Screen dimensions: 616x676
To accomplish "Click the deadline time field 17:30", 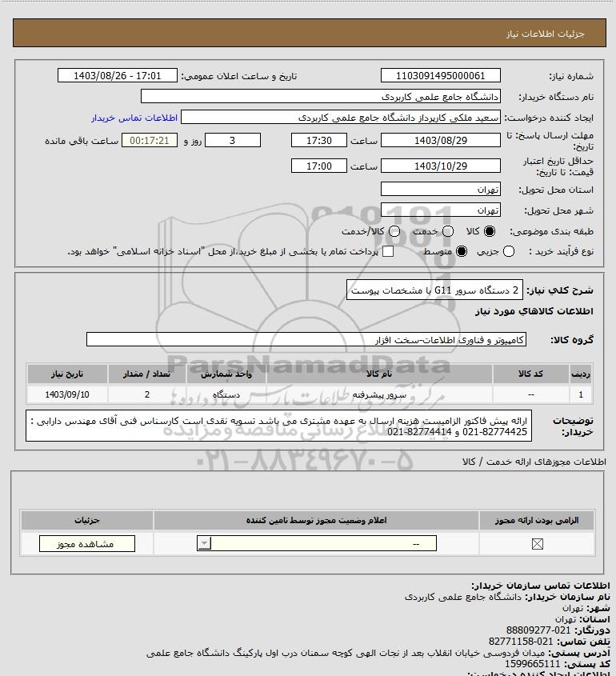I will pyautogui.click(x=319, y=140).
